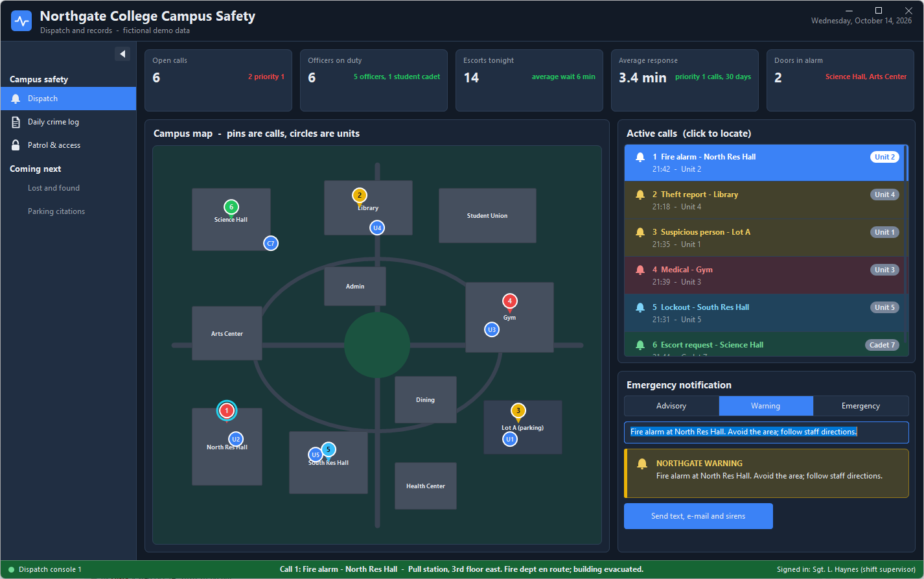924x579 pixels.
Task: Collapse the sidebar with the arrow button
Action: click(x=122, y=54)
